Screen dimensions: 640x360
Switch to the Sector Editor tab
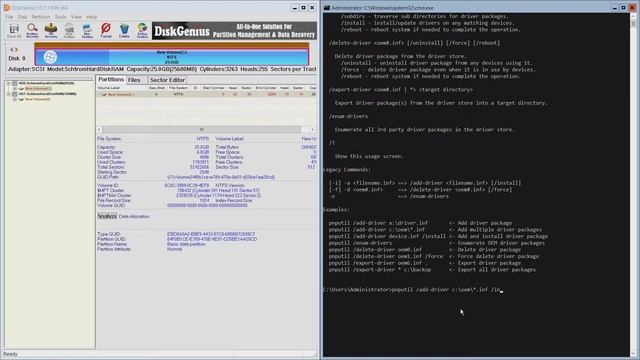(x=168, y=80)
